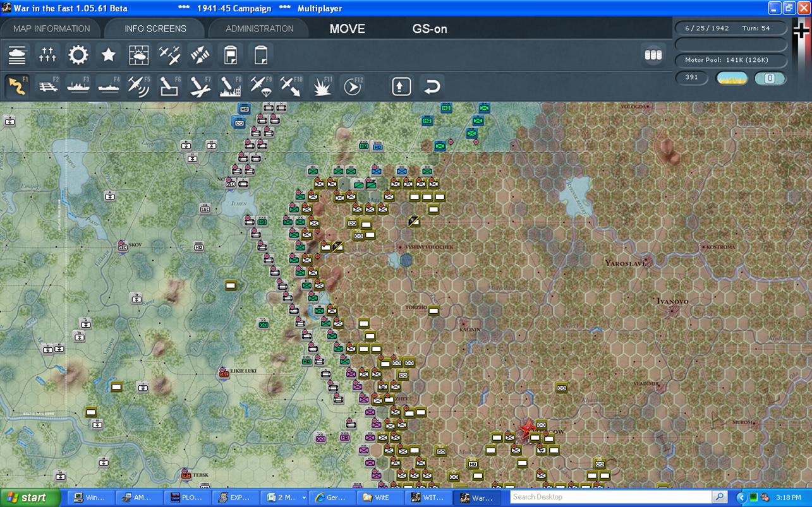Click the 391 admin points display
Viewport: 812px width, 507px height.
point(691,78)
